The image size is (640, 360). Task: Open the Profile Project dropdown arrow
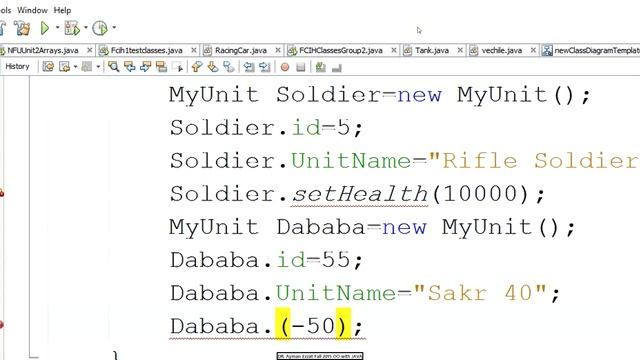tap(114, 28)
